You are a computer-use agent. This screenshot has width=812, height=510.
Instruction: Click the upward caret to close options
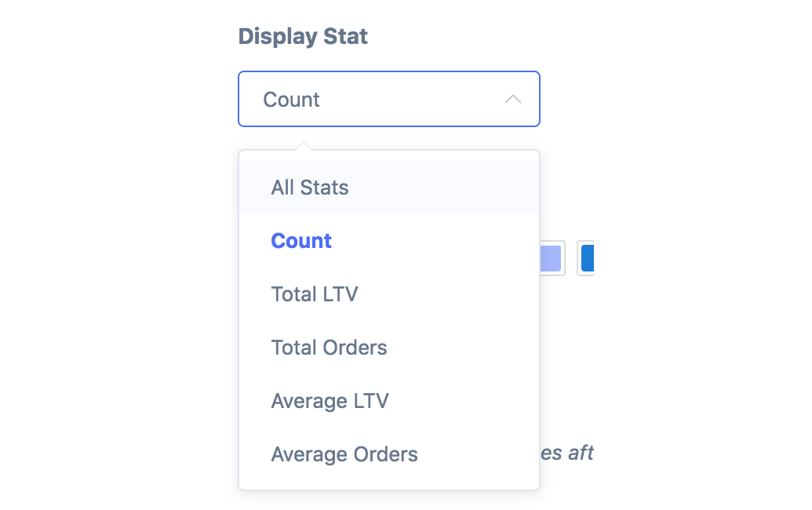[513, 100]
